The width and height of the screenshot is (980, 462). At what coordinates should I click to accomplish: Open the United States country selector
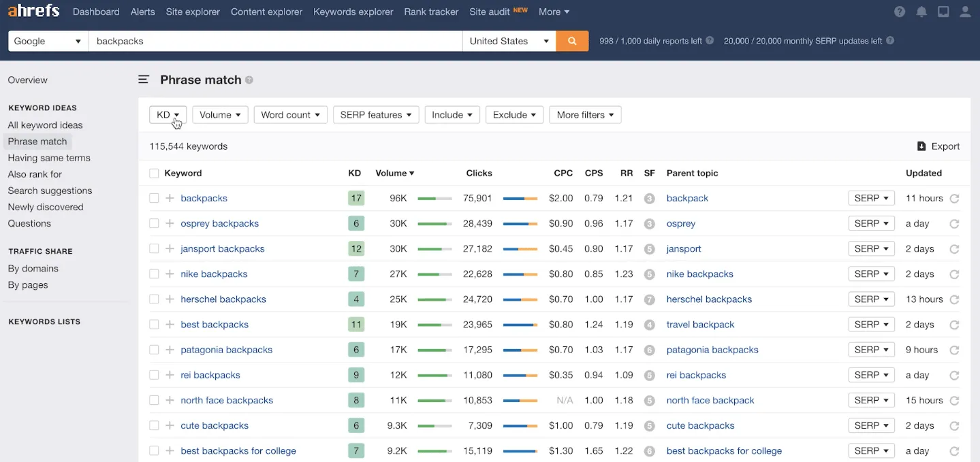coord(509,41)
